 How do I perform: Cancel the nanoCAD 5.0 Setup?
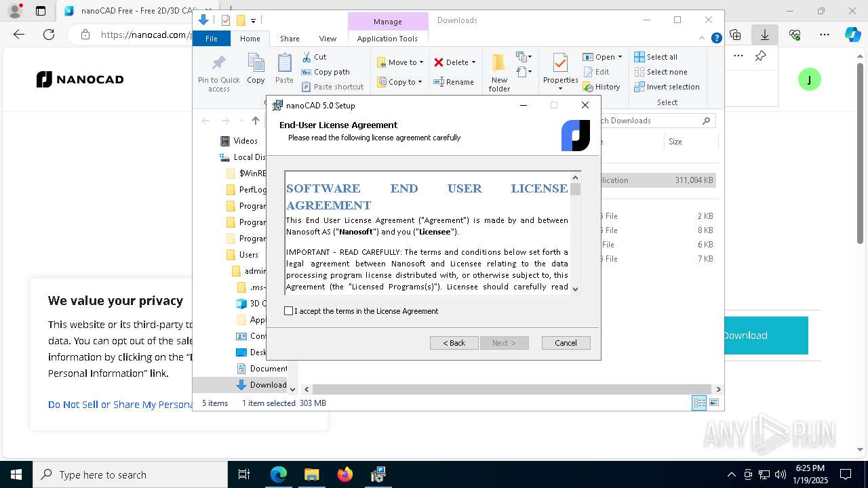point(566,343)
